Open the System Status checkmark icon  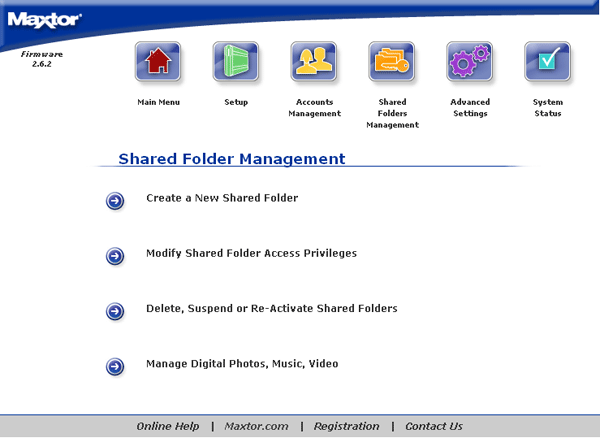548,61
